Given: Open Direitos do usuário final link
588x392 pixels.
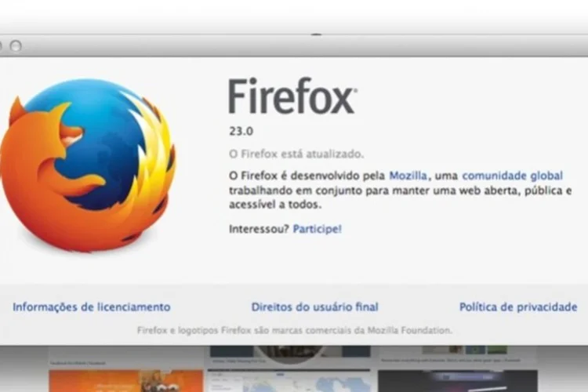Looking at the screenshot, I should [314, 307].
